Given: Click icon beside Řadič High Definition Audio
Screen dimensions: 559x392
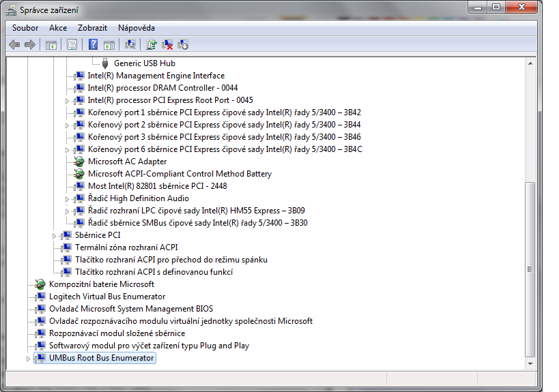Looking at the screenshot, I should (79, 198).
